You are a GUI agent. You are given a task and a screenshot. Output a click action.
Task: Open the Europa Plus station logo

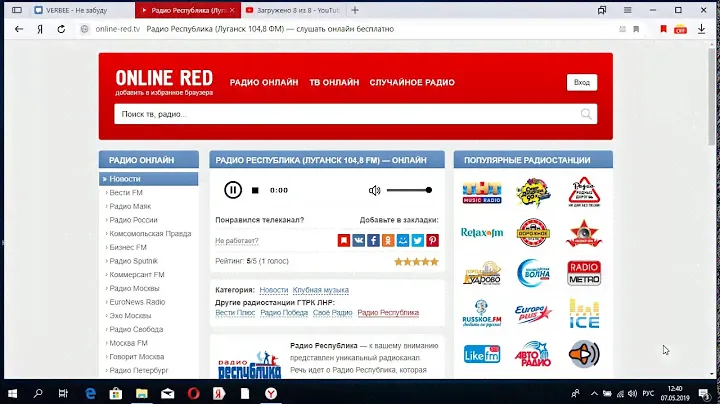(x=533, y=313)
